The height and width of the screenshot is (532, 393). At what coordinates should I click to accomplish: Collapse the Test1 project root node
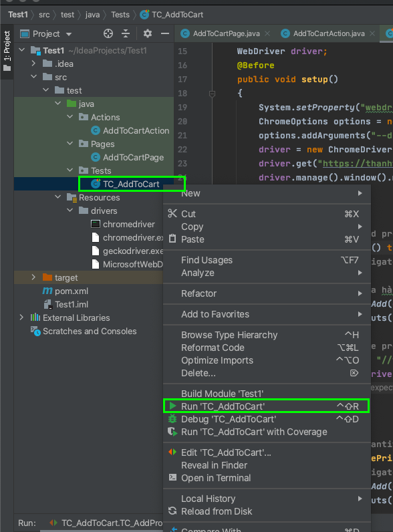pos(22,50)
